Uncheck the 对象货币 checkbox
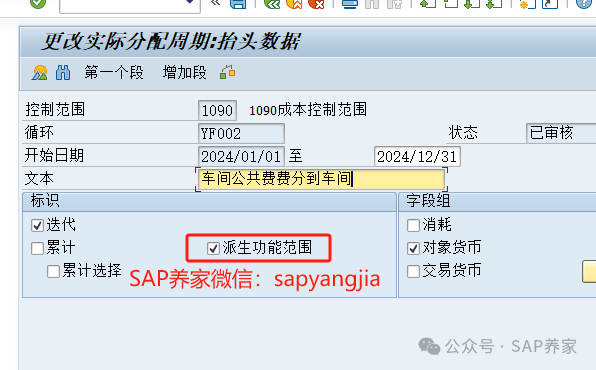 click(x=413, y=248)
